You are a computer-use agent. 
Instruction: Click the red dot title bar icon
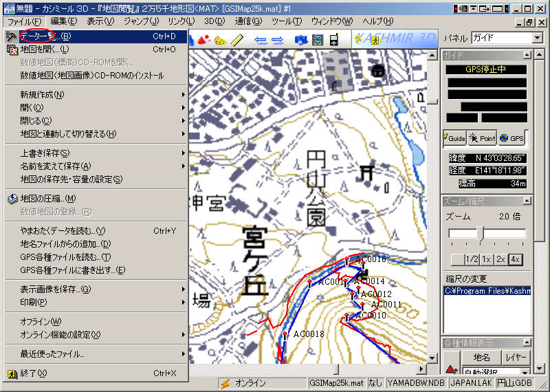point(455,9)
